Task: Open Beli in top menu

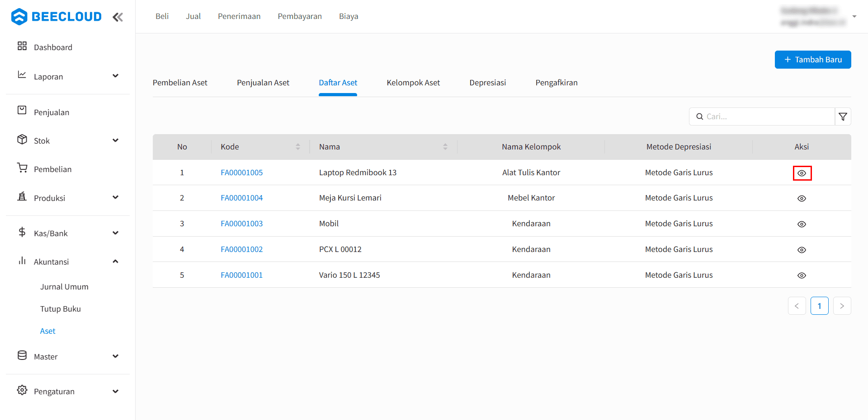Action: point(162,16)
